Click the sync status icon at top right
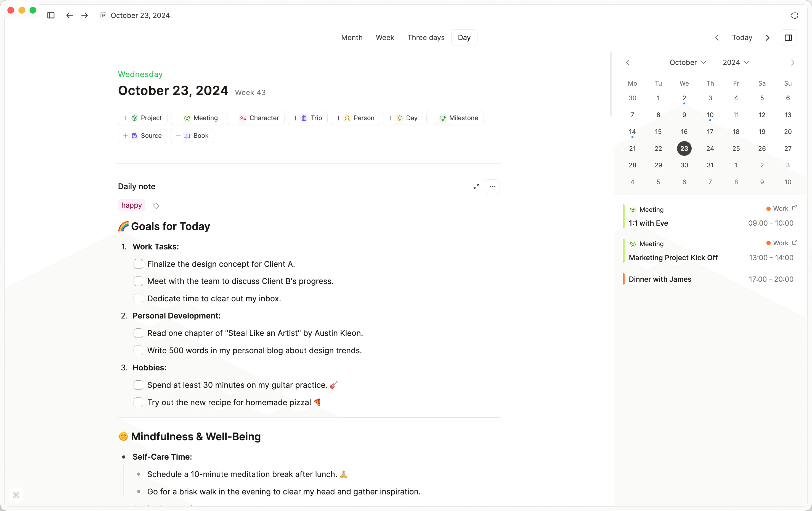This screenshot has width=812, height=511. tap(794, 15)
